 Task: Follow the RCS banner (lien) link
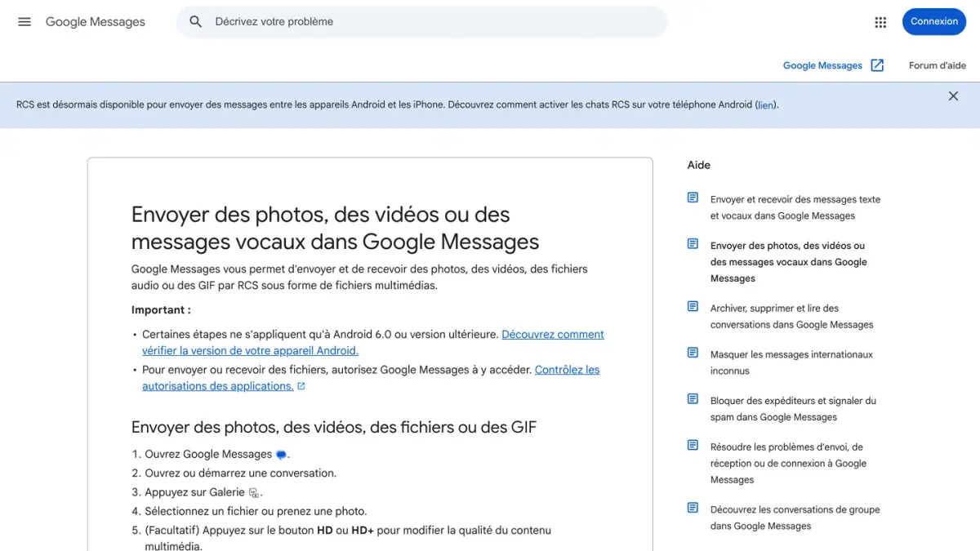(766, 104)
